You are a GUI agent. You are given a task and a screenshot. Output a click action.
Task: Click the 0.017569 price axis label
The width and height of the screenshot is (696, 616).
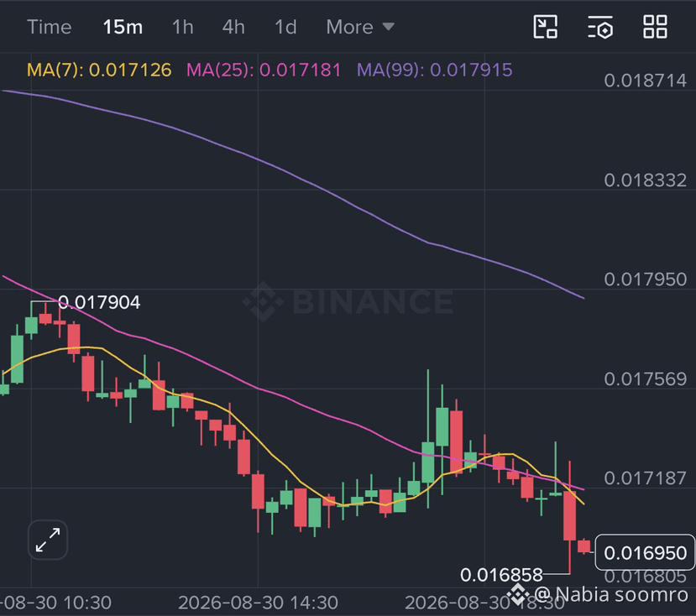click(x=645, y=378)
